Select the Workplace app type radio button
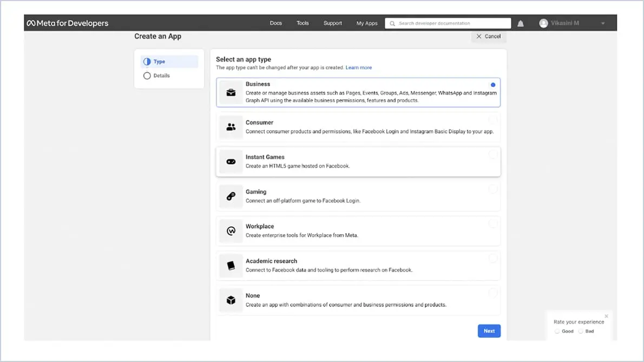The image size is (644, 362). click(x=493, y=223)
